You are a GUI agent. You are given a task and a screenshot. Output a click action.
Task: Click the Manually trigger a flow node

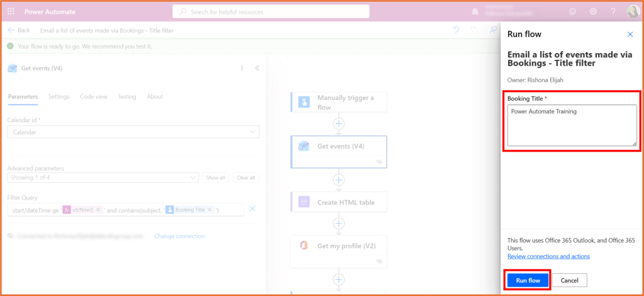(339, 103)
